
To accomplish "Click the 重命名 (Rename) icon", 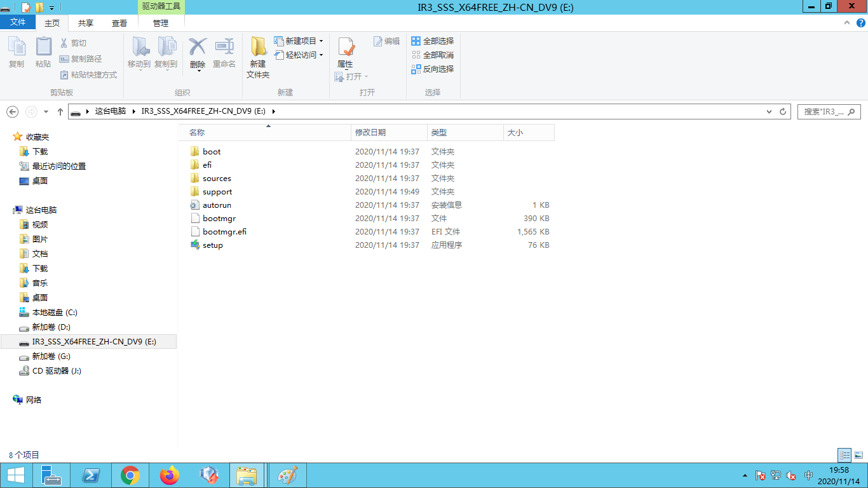I will click(x=224, y=52).
